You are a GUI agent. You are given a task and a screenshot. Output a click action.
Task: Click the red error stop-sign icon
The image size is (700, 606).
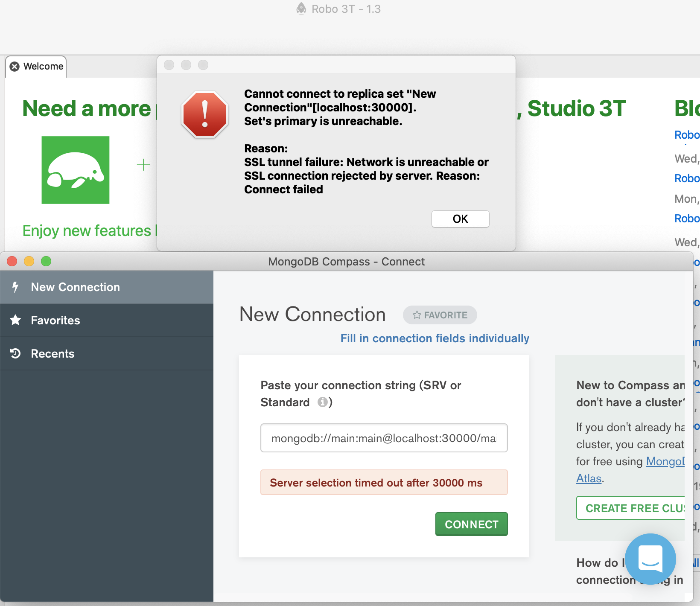[205, 114]
